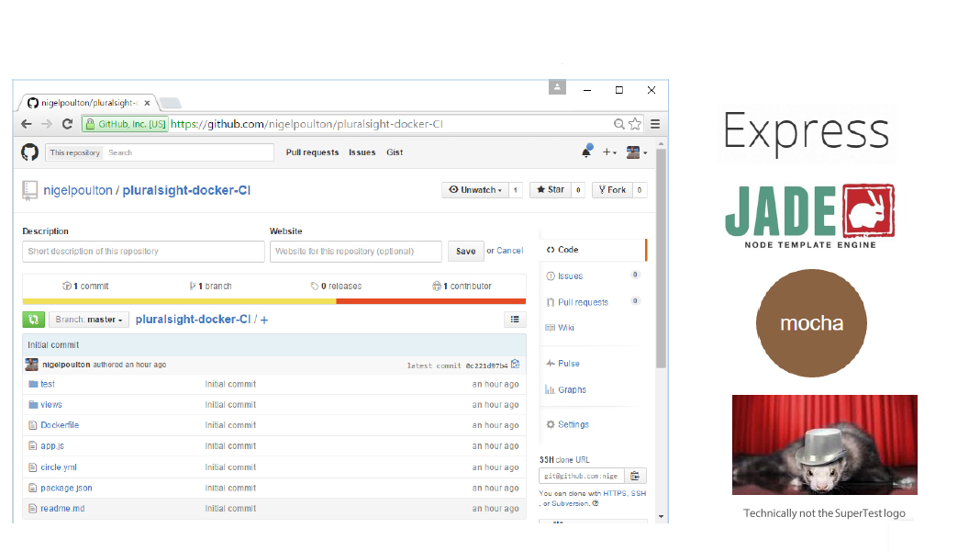The image size is (980, 551).
Task: Click the repository language color bar
Action: click(273, 301)
